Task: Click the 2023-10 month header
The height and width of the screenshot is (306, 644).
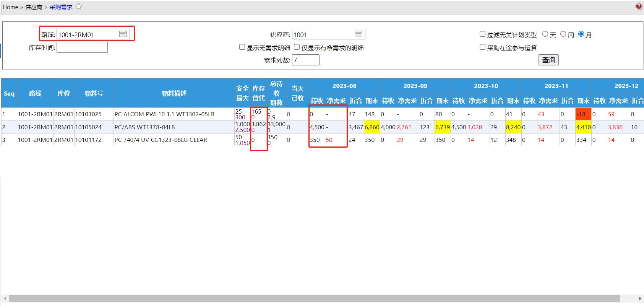Action: click(486, 86)
